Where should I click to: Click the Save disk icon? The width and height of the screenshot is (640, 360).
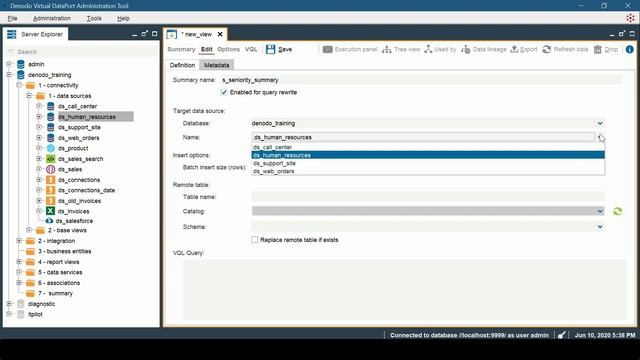pyautogui.click(x=270, y=49)
